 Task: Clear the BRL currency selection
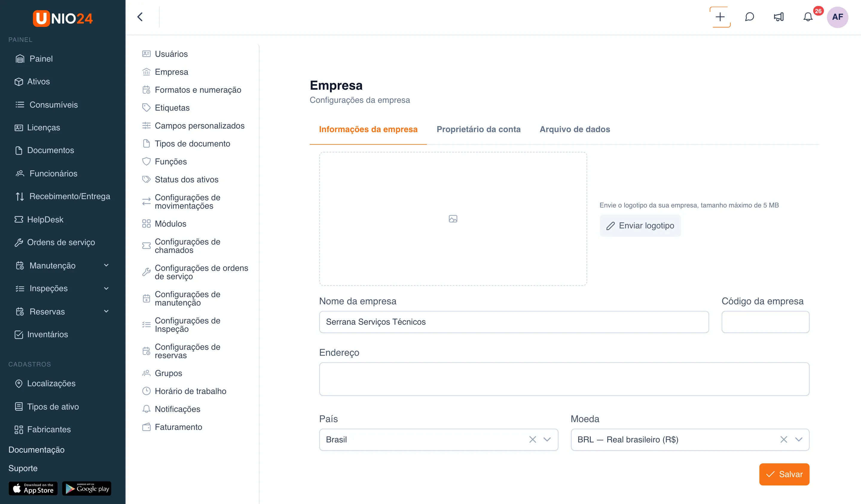point(784,439)
